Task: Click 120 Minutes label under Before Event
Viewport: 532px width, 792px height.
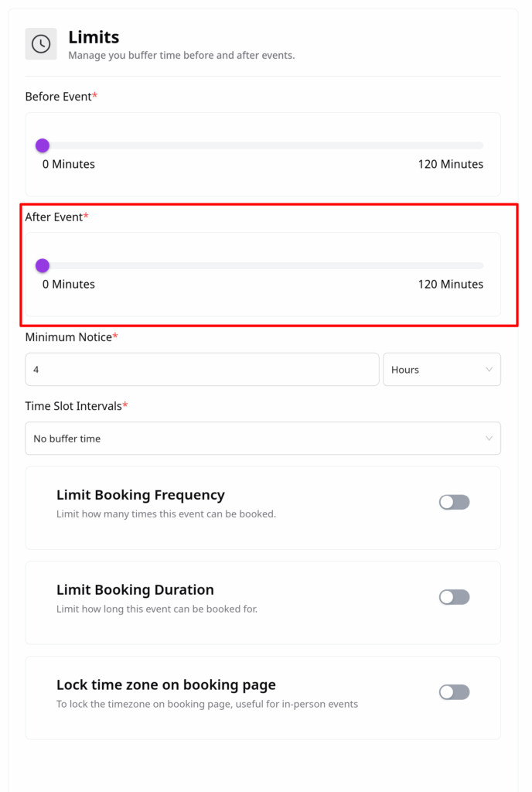Action: pos(450,164)
